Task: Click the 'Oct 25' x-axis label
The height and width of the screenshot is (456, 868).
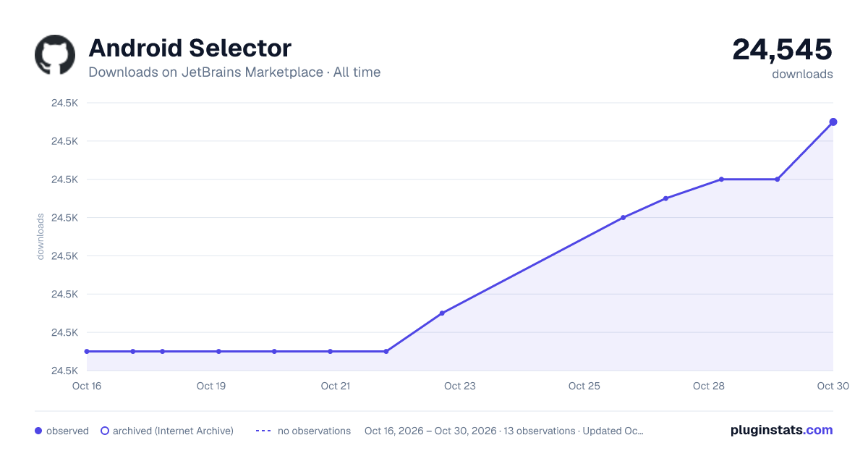Action: pyautogui.click(x=584, y=386)
